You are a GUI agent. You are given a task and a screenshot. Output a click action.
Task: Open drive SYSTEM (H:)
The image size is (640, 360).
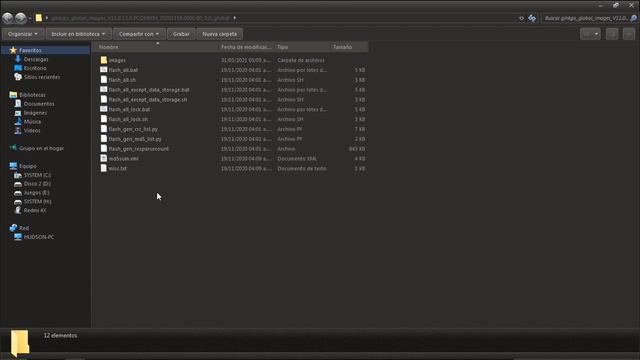[x=37, y=202]
